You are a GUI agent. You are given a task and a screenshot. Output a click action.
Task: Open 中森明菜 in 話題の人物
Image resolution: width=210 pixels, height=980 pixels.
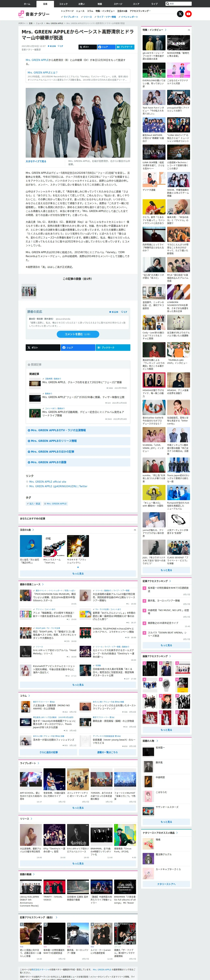(160, 777)
